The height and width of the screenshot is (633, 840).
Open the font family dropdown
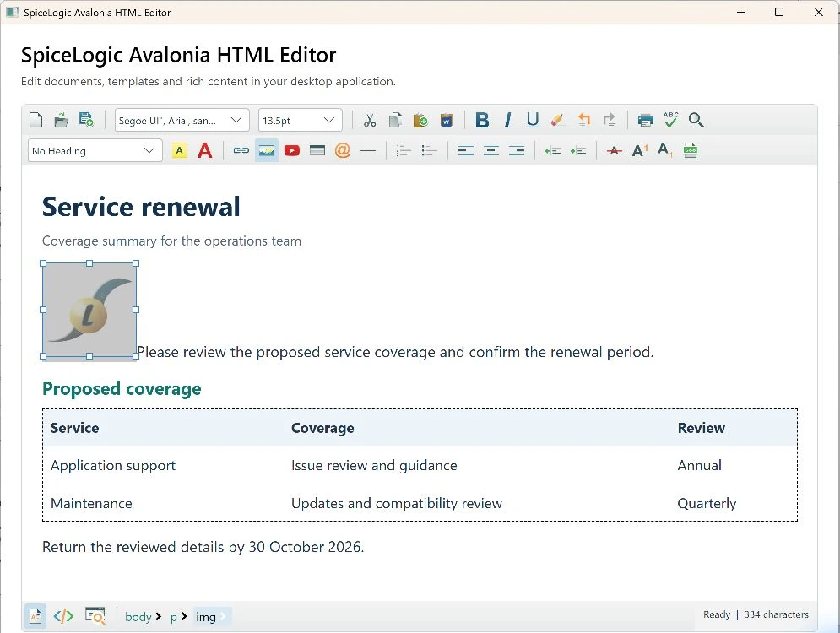(182, 120)
